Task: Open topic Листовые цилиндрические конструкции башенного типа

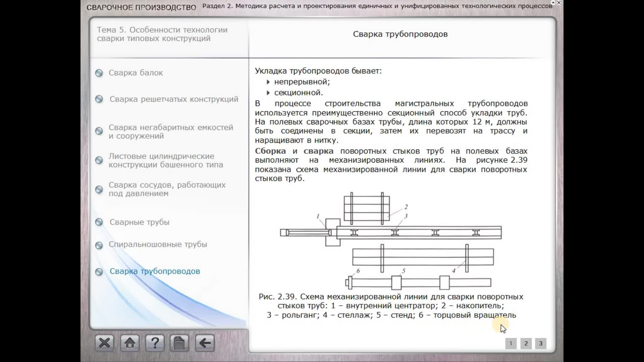Action: point(166,160)
